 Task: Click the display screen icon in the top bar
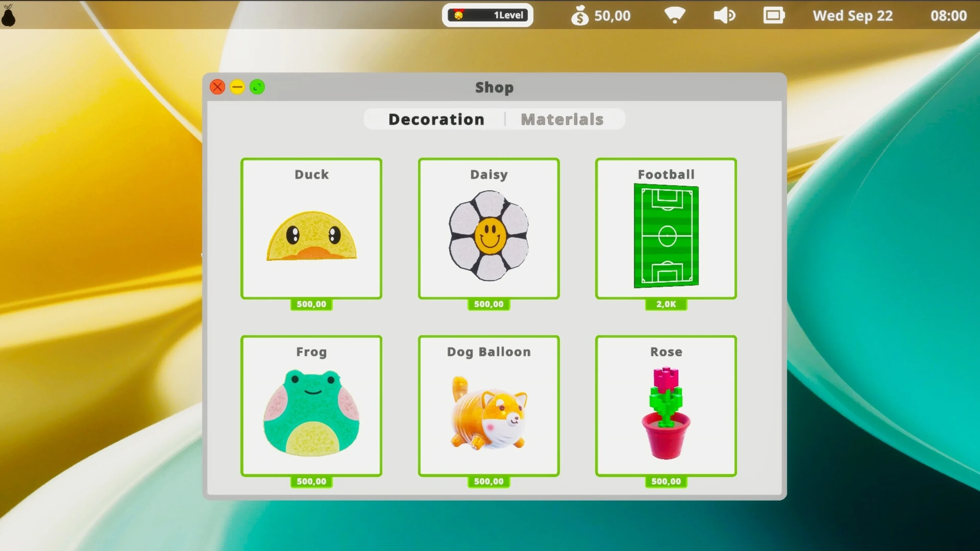(x=774, y=15)
